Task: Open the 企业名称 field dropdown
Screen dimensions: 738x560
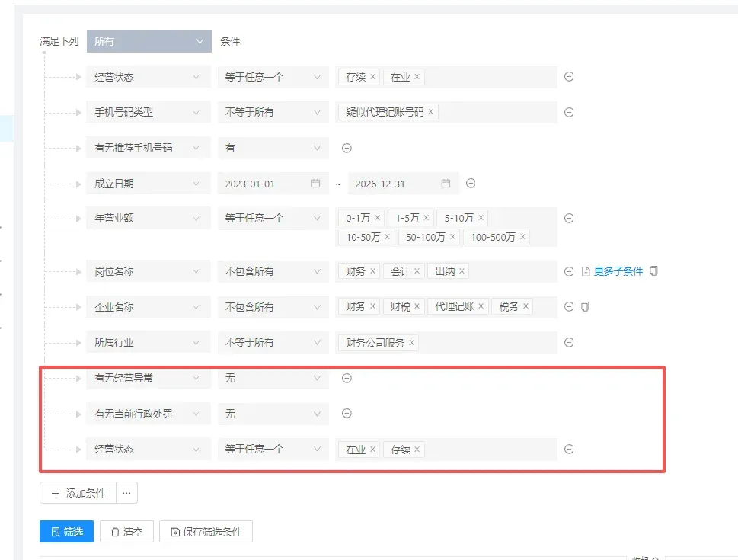Action: click(149, 307)
